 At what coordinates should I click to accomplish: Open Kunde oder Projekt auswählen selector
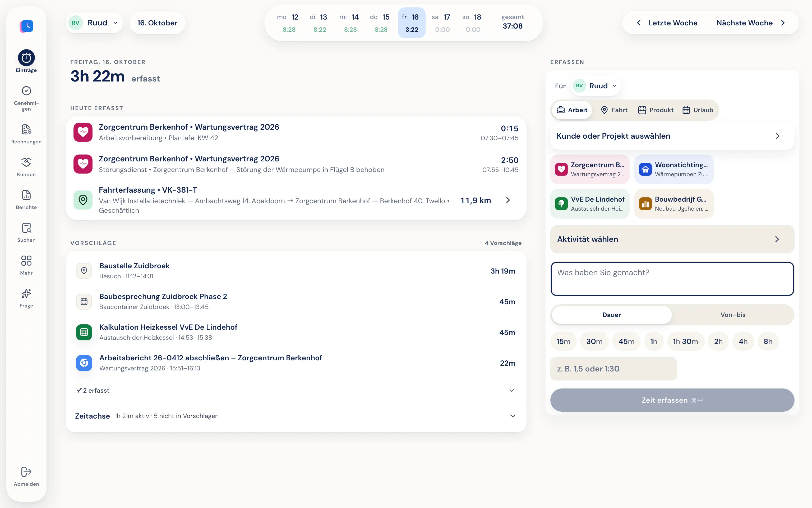click(x=672, y=136)
